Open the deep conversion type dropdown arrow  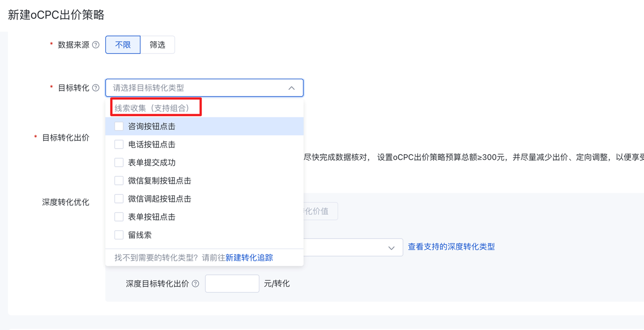tap(391, 248)
